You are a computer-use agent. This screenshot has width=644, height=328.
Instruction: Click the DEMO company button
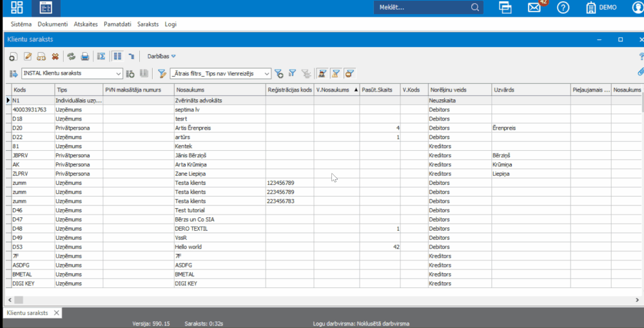pos(600,8)
